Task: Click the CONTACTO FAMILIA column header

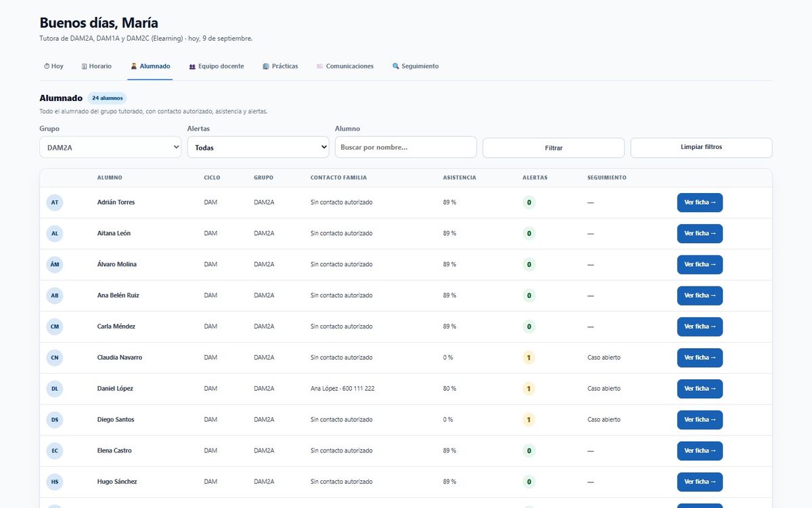Action: pos(338,178)
